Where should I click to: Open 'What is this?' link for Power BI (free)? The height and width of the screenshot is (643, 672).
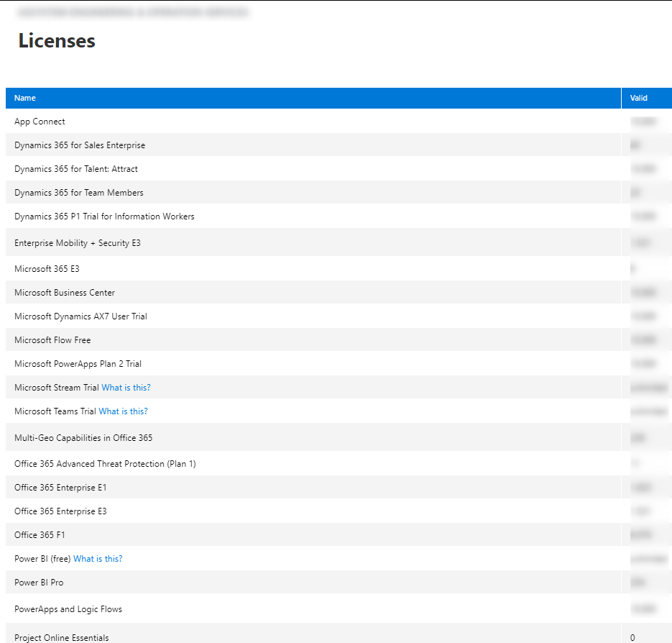[x=98, y=559]
